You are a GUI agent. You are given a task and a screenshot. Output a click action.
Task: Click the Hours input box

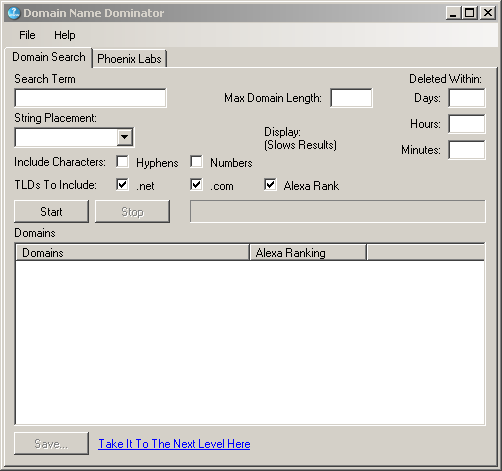point(467,124)
